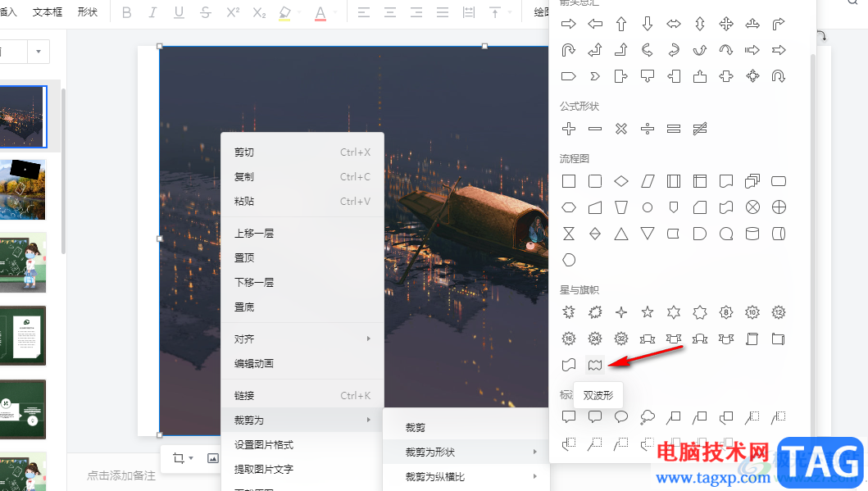
Task: Click 提取图片文字 menu entry
Action: click(x=302, y=469)
